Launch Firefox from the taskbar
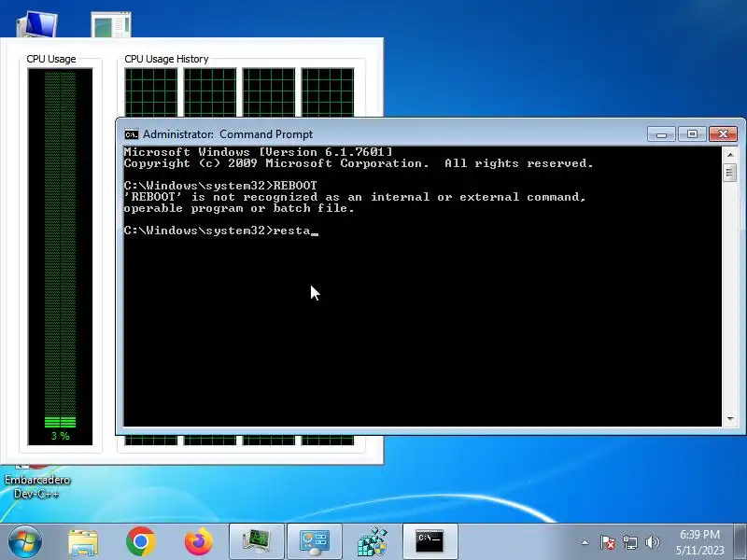This screenshot has height=560, width=747. (x=199, y=541)
